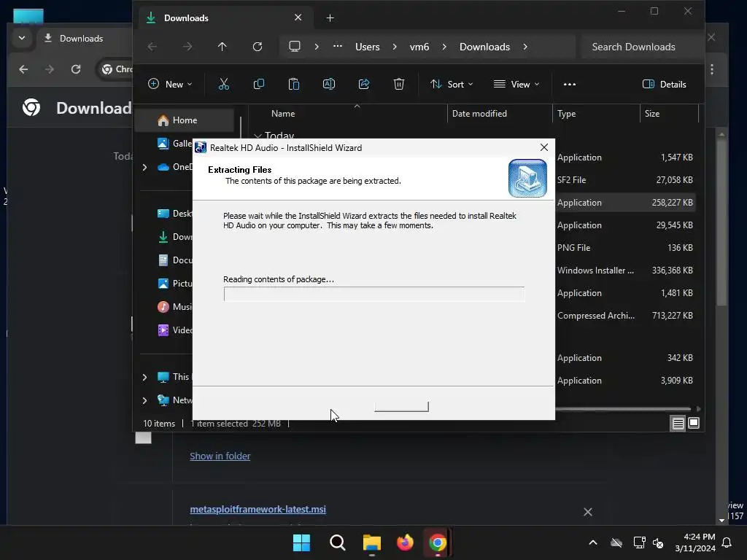Select Home in the navigation pane
The height and width of the screenshot is (560, 747).
point(185,120)
